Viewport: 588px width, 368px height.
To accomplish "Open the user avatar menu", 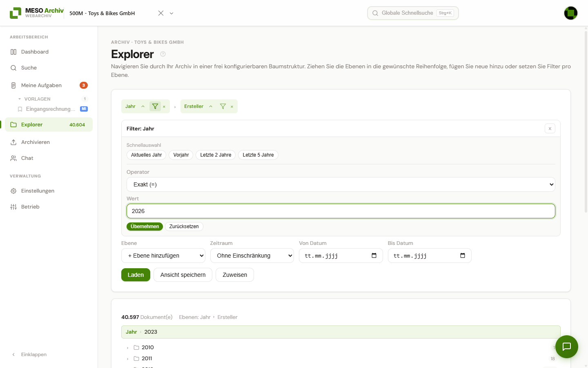I will pyautogui.click(x=571, y=13).
